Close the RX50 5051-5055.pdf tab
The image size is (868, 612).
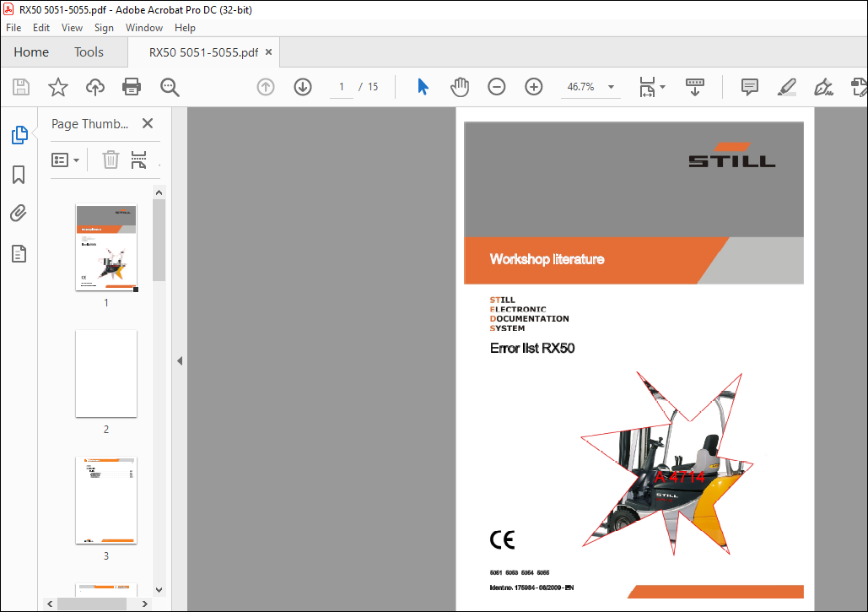[268, 52]
